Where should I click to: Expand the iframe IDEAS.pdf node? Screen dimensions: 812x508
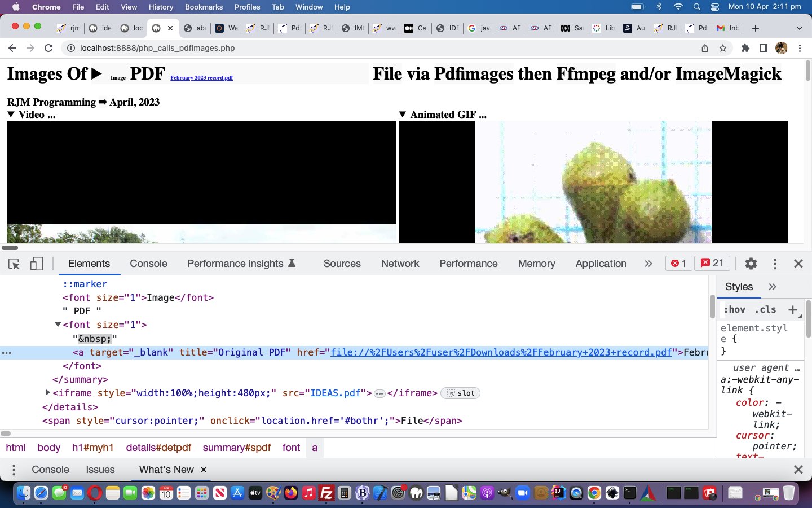tap(48, 393)
